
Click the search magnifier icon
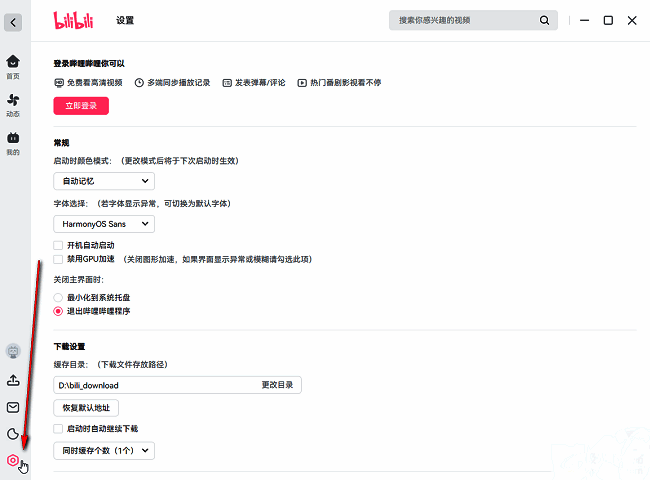point(544,20)
